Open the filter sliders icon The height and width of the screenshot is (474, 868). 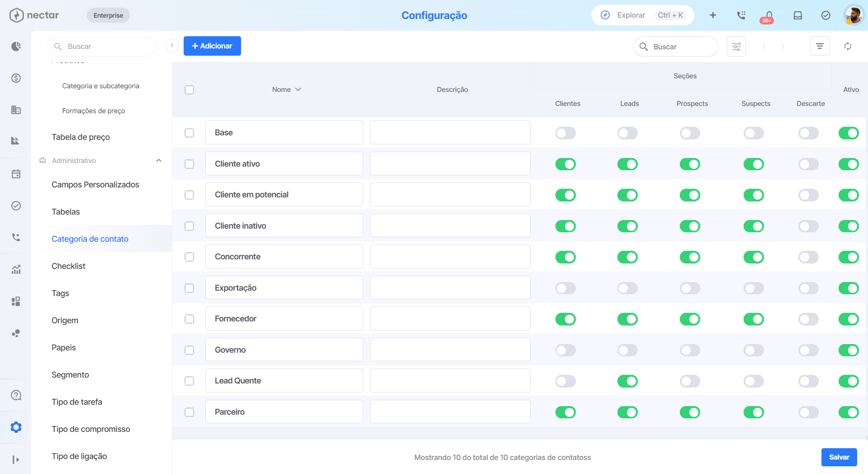pos(736,47)
